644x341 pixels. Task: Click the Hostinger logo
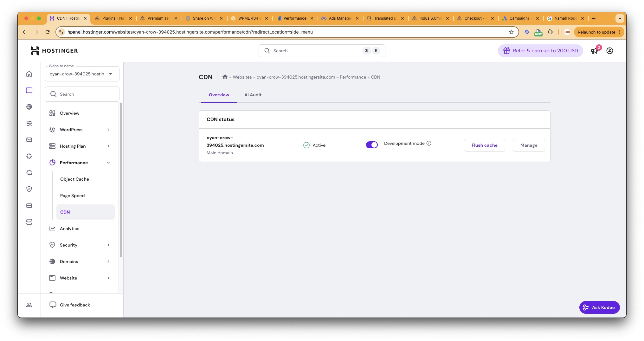click(54, 51)
